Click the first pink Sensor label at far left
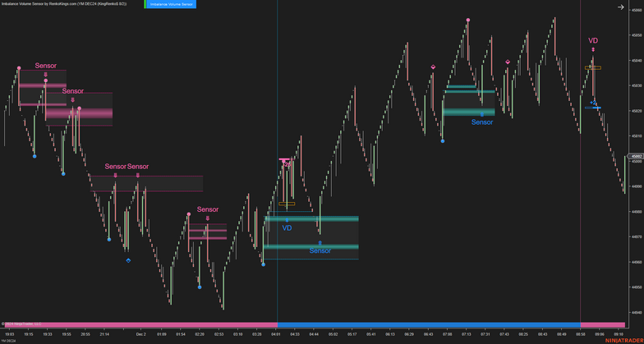This screenshot has width=644, height=344. [46, 66]
